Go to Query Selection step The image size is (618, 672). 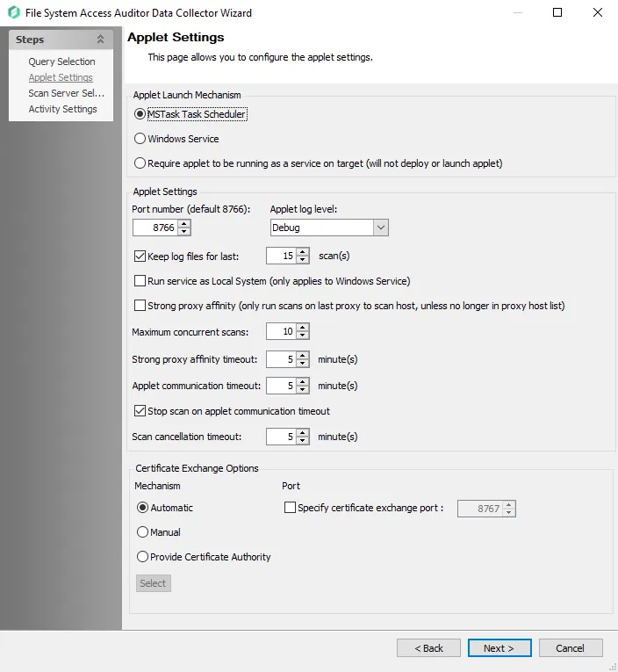coord(61,61)
